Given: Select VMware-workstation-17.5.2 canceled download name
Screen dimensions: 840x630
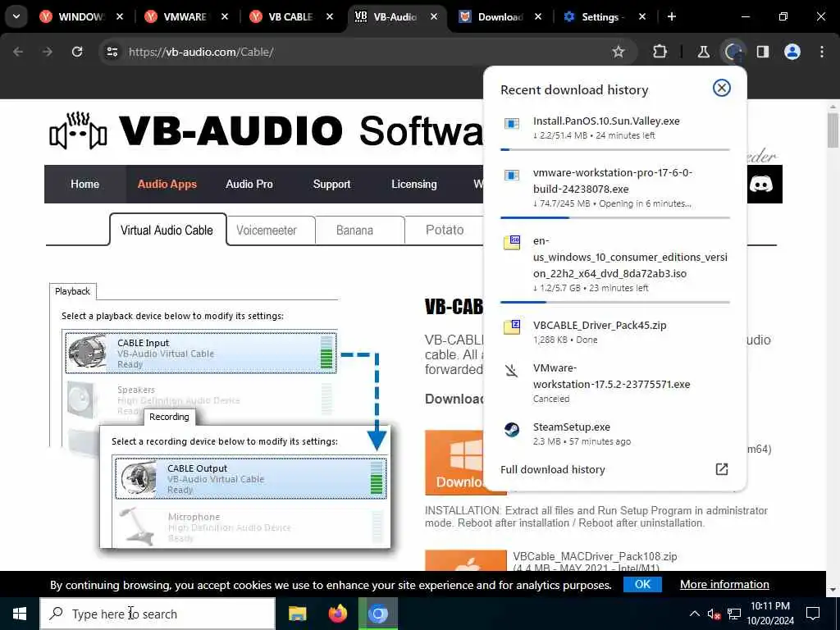Looking at the screenshot, I should click(x=611, y=376).
